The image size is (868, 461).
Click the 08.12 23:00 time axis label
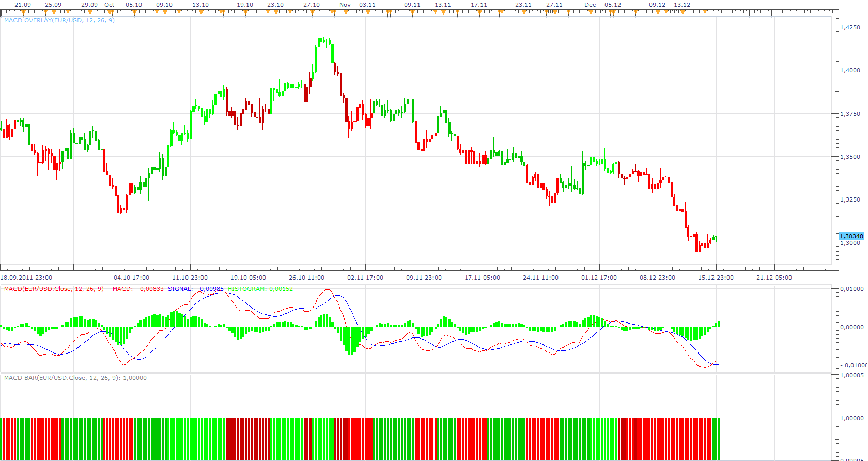(657, 278)
